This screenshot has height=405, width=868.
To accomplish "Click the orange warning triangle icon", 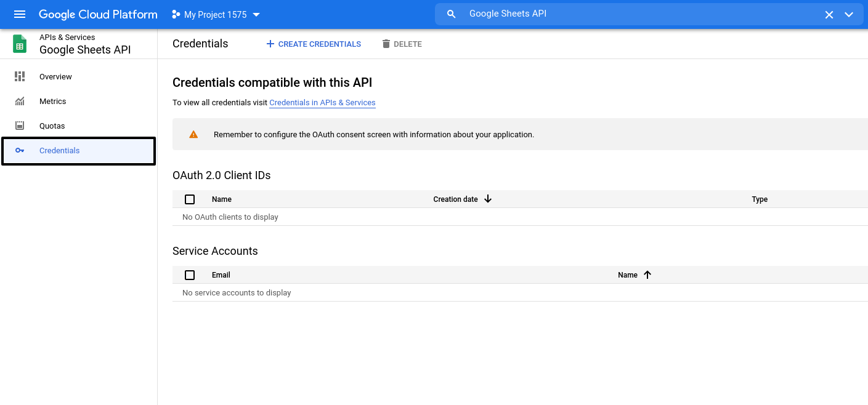I will click(193, 134).
